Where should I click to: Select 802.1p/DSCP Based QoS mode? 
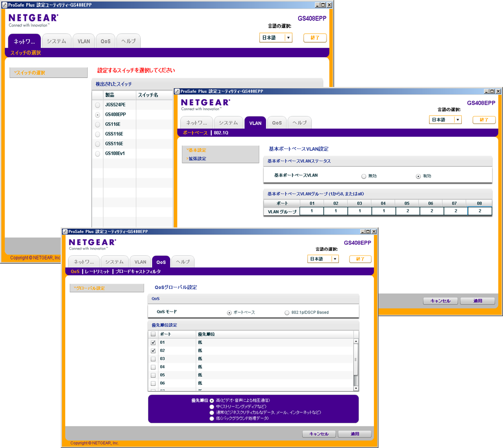(x=287, y=313)
